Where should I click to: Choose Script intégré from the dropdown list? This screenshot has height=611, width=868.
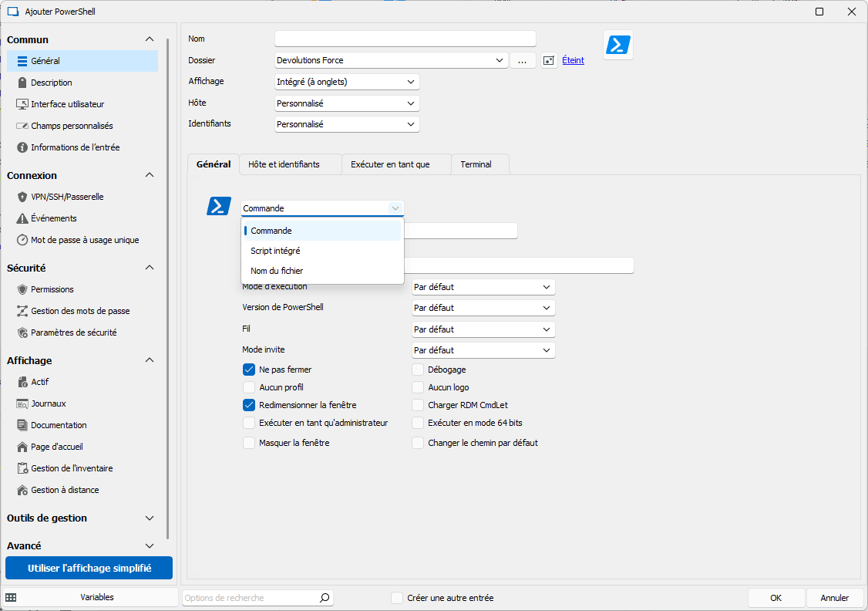tap(275, 251)
